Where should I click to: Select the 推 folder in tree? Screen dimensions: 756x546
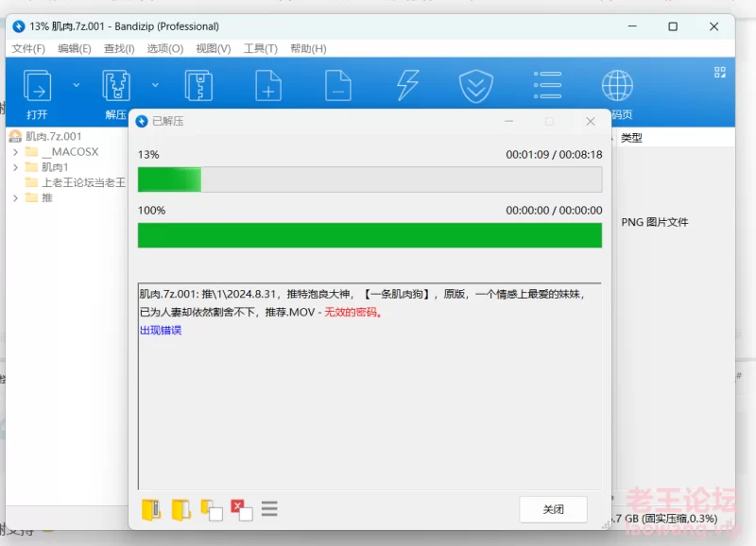[x=39, y=197]
